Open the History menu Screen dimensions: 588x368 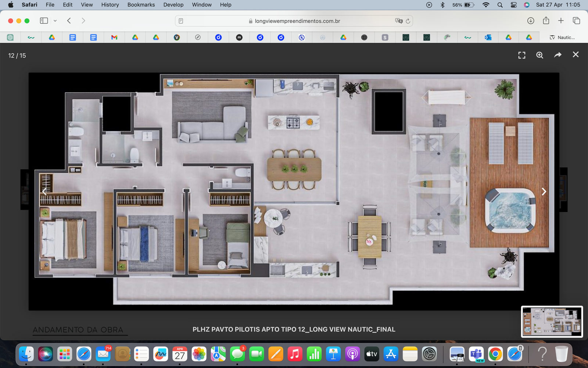(x=110, y=5)
